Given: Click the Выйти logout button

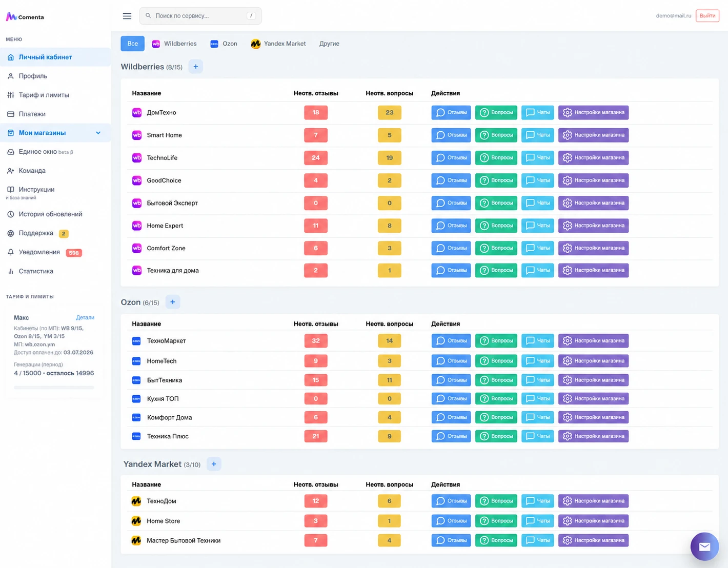Looking at the screenshot, I should tap(707, 16).
